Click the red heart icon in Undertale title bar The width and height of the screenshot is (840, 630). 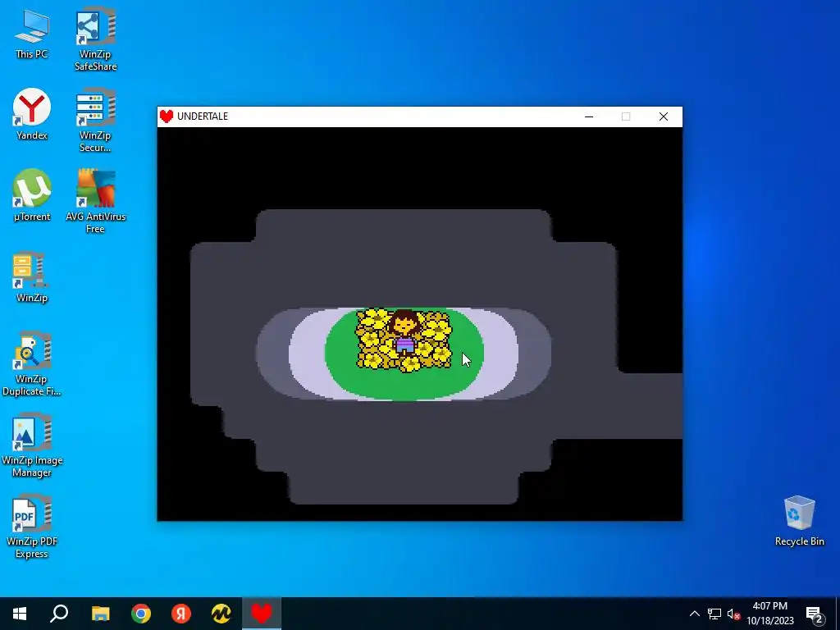167,116
